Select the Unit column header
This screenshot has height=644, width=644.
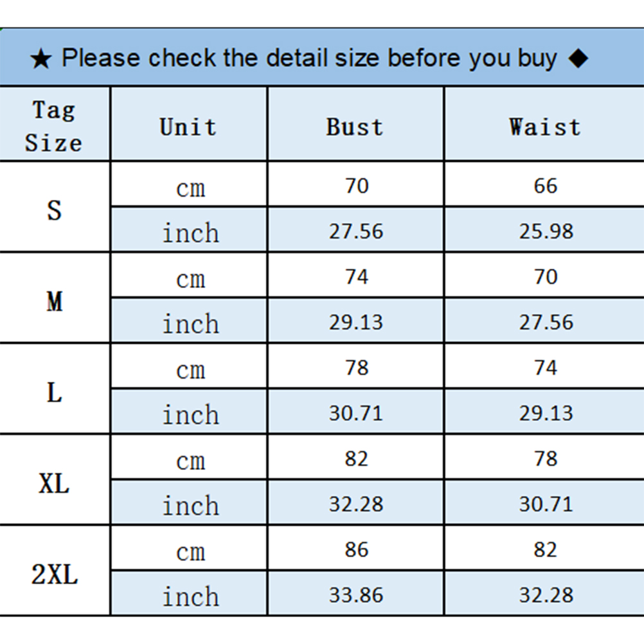tap(188, 126)
